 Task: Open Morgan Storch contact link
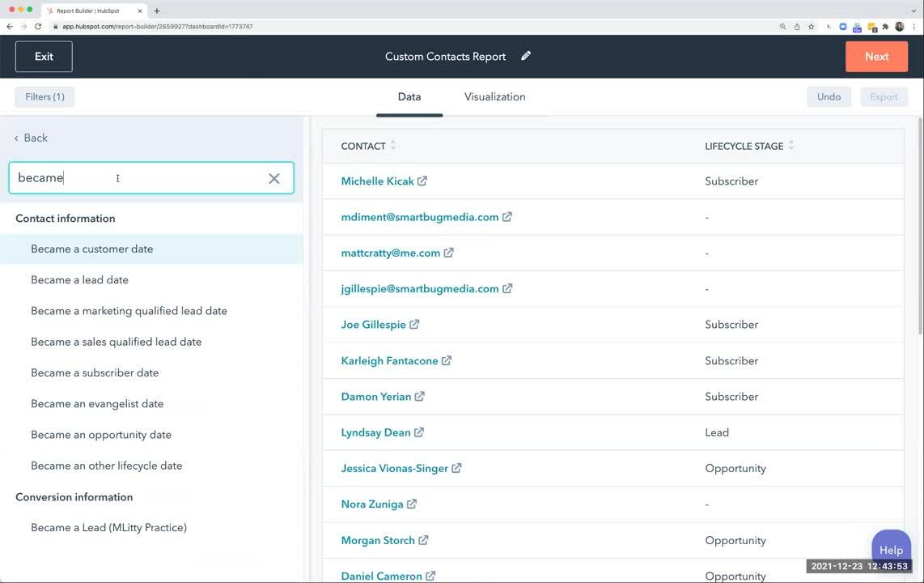pos(378,541)
